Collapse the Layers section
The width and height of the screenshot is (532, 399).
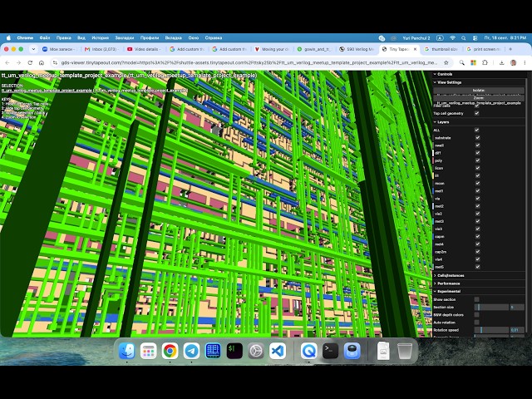click(x=480, y=122)
